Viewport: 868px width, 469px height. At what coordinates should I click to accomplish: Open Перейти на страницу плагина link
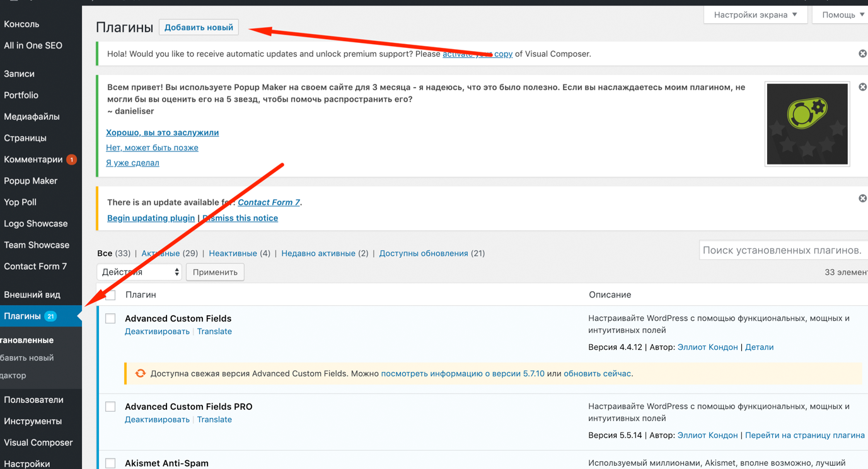tap(805, 436)
